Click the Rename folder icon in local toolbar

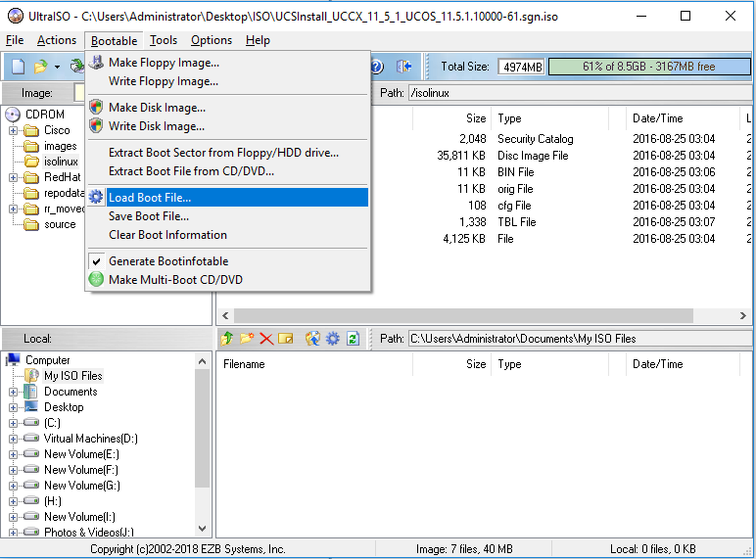(285, 339)
